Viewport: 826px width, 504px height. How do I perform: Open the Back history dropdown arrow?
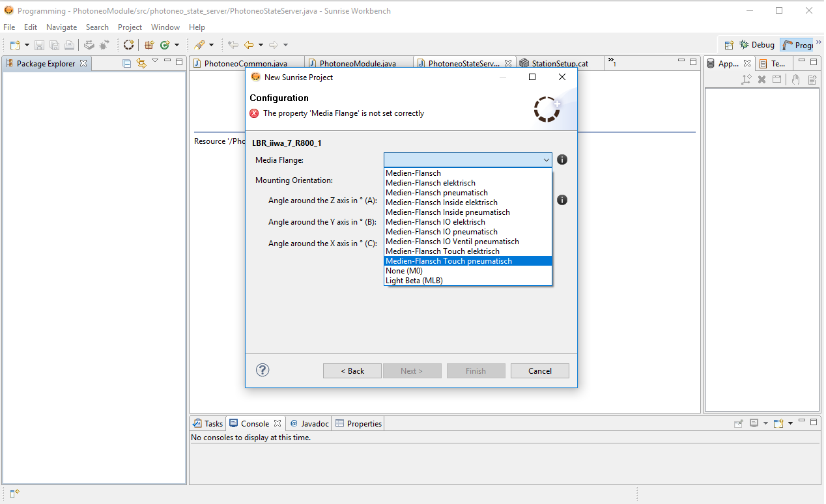click(x=261, y=45)
